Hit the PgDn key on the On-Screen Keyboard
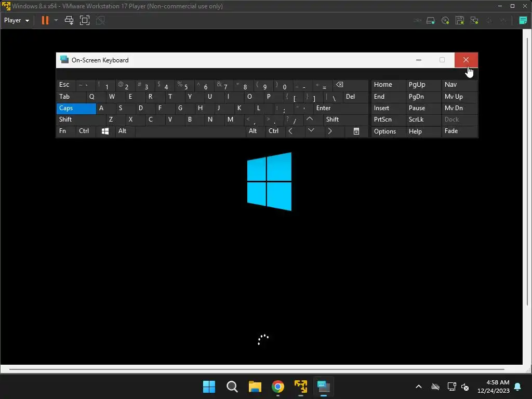Screen dimensions: 532x399 [423, 97]
